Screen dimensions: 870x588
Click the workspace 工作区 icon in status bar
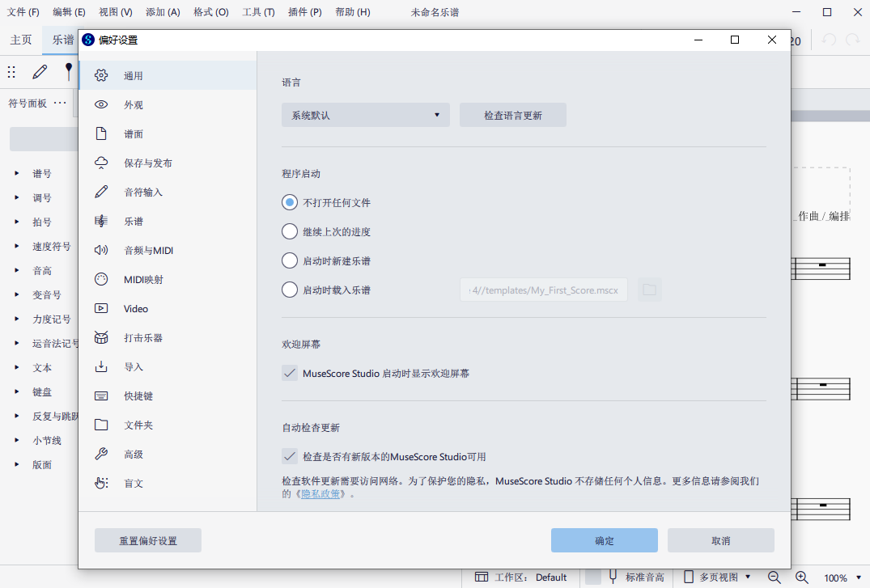point(482,577)
